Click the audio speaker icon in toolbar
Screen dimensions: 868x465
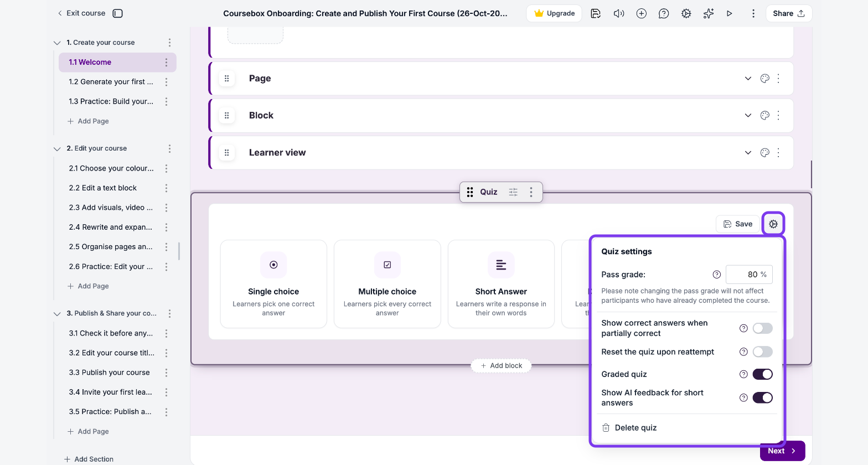(x=619, y=13)
